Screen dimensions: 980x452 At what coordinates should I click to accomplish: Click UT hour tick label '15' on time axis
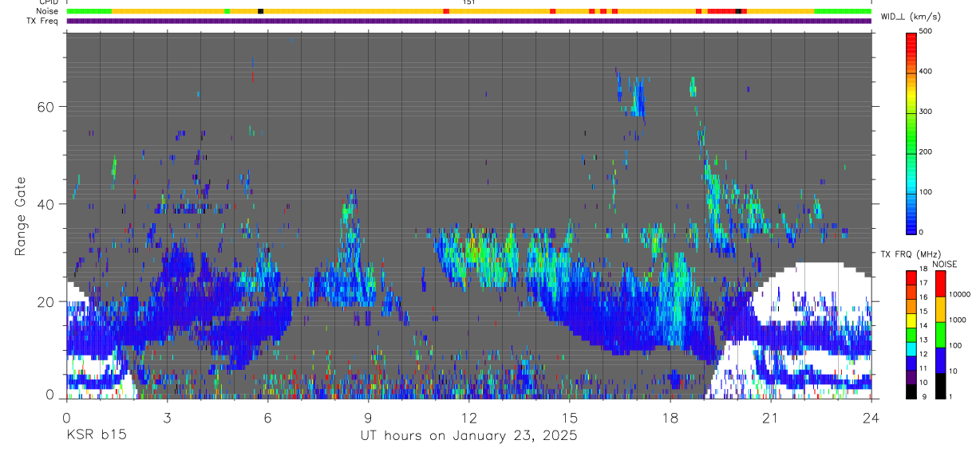click(x=570, y=417)
